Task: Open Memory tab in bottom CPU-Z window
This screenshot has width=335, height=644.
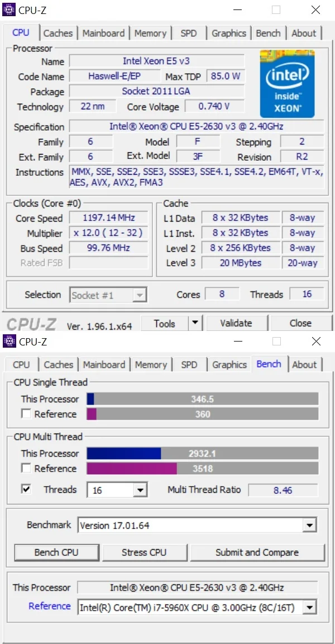Action: (150, 365)
